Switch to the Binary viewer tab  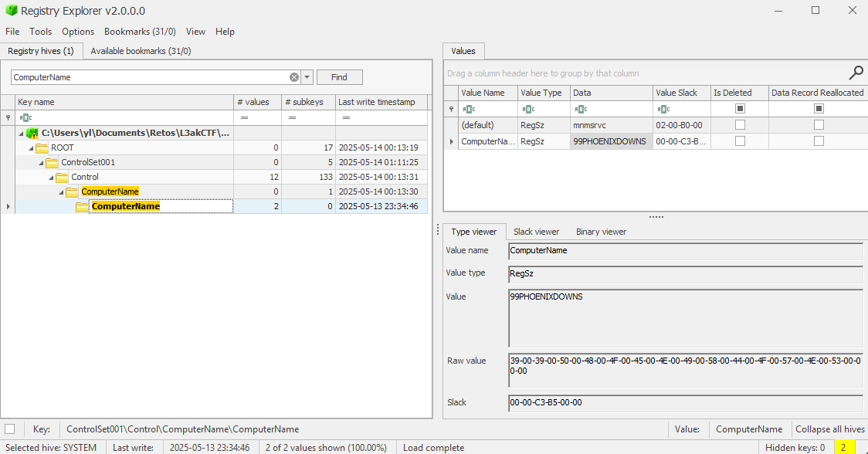coord(601,232)
